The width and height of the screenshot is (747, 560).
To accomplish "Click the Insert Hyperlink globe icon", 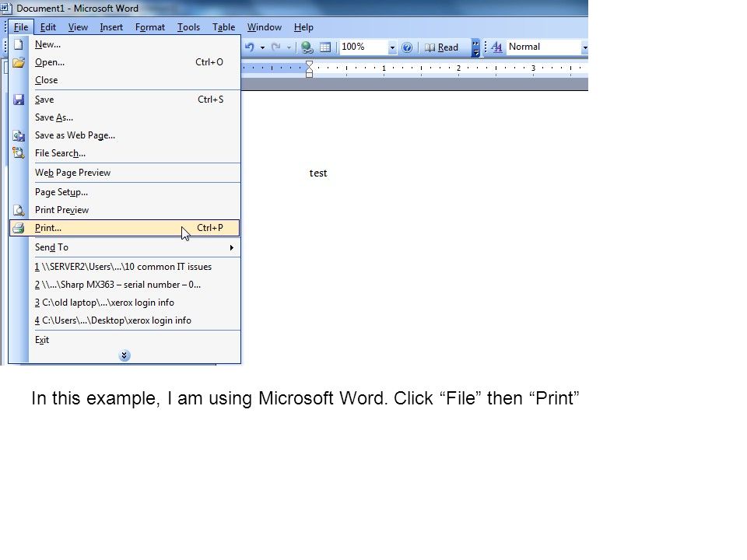I will (x=307, y=47).
